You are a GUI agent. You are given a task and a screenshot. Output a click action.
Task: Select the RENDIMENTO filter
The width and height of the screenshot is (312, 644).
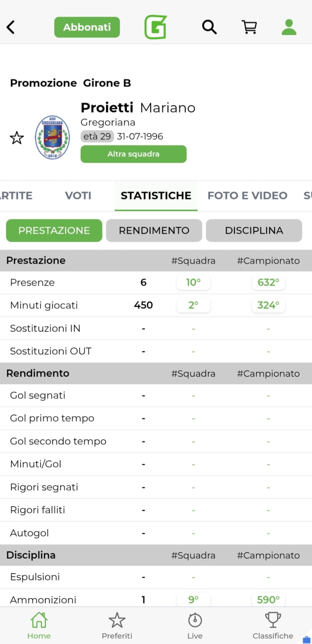154,230
